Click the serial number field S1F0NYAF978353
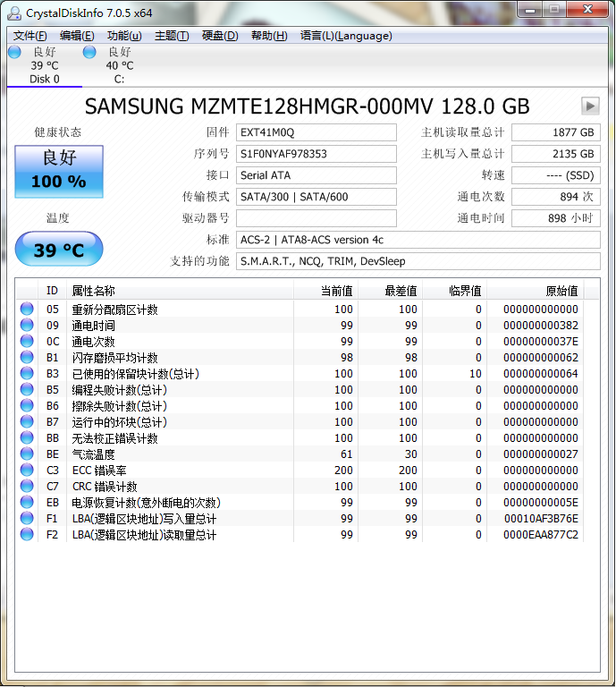This screenshot has height=687, width=616. (x=316, y=154)
